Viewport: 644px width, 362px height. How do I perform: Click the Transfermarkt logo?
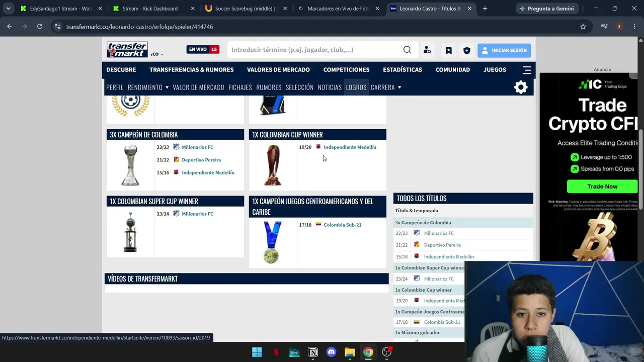pyautogui.click(x=127, y=50)
